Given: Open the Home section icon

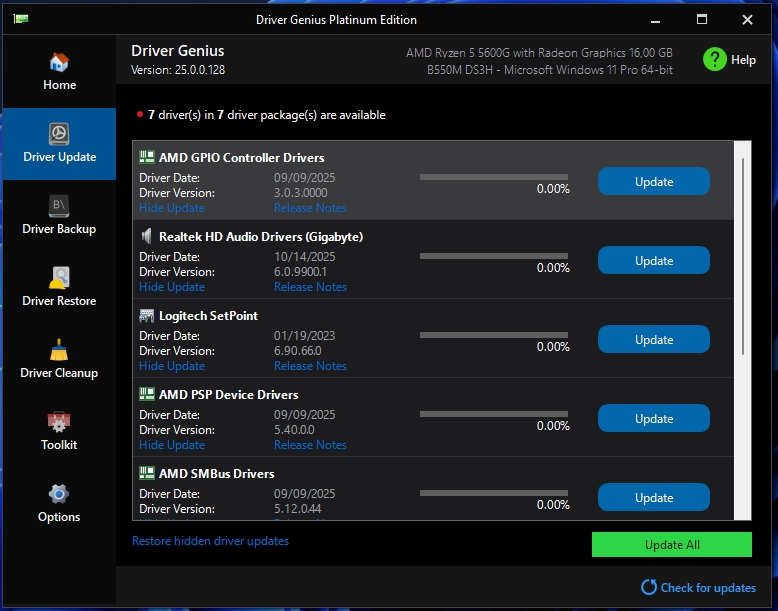Looking at the screenshot, I should [x=59, y=63].
